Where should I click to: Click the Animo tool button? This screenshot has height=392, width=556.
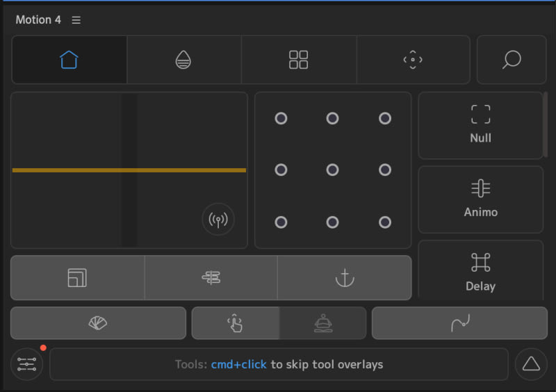pyautogui.click(x=480, y=199)
